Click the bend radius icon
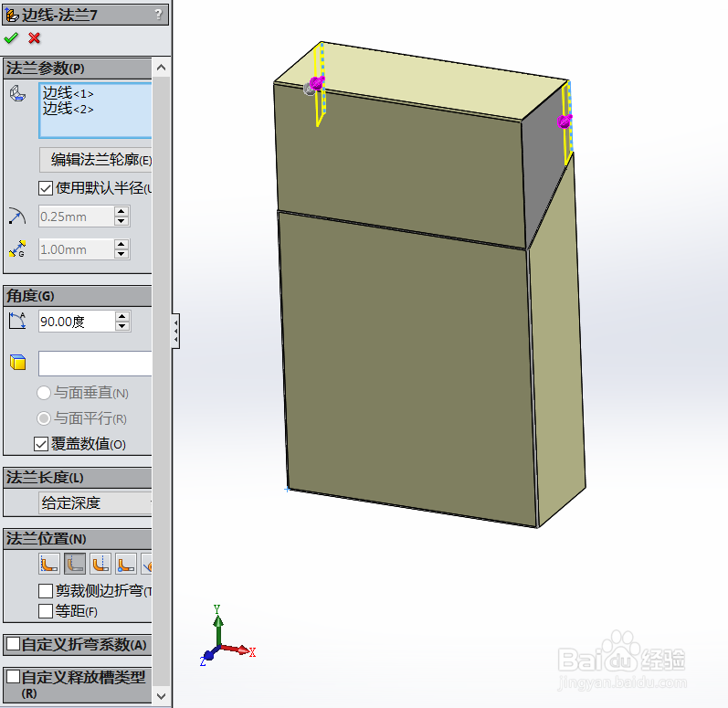This screenshot has height=708, width=728. pos(17,217)
